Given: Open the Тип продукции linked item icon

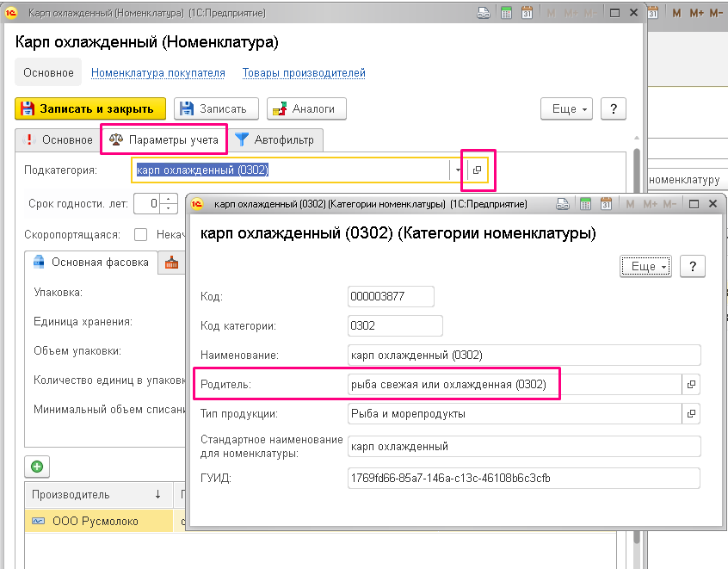Looking at the screenshot, I should (x=691, y=414).
